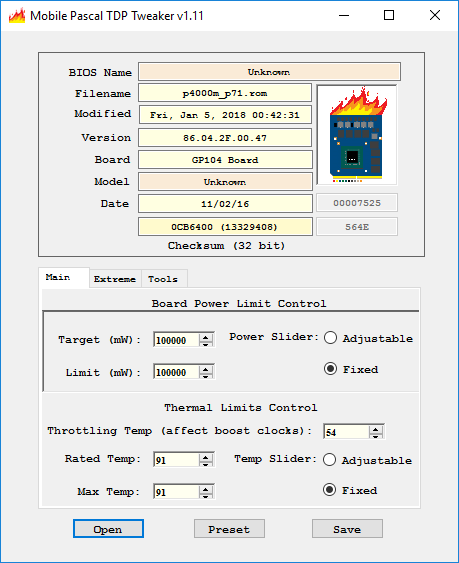Click the Modified date field
Viewport: 459px width, 563px height.
pos(225,115)
